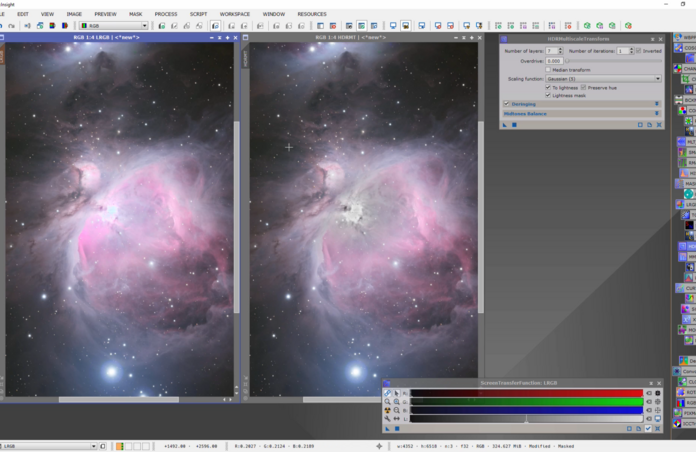Open the RGB channel display dropdown in the toolbar
Image resolution: width=696 pixels, height=452 pixels.
click(114, 26)
